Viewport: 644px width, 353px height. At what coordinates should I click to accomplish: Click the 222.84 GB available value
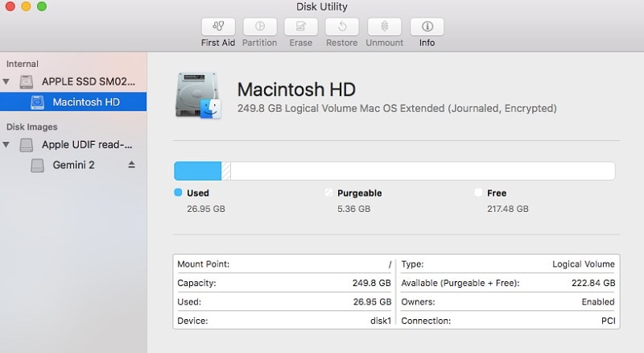[x=593, y=283]
